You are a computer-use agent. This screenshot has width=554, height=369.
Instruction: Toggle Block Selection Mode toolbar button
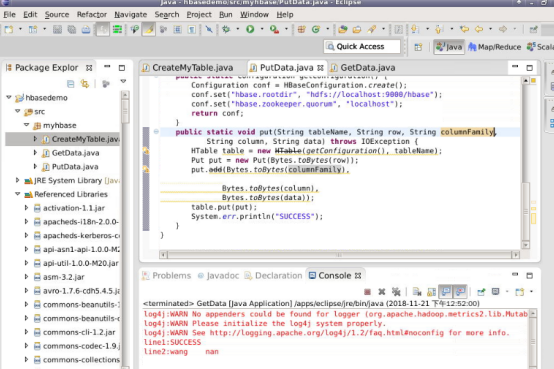(177, 29)
